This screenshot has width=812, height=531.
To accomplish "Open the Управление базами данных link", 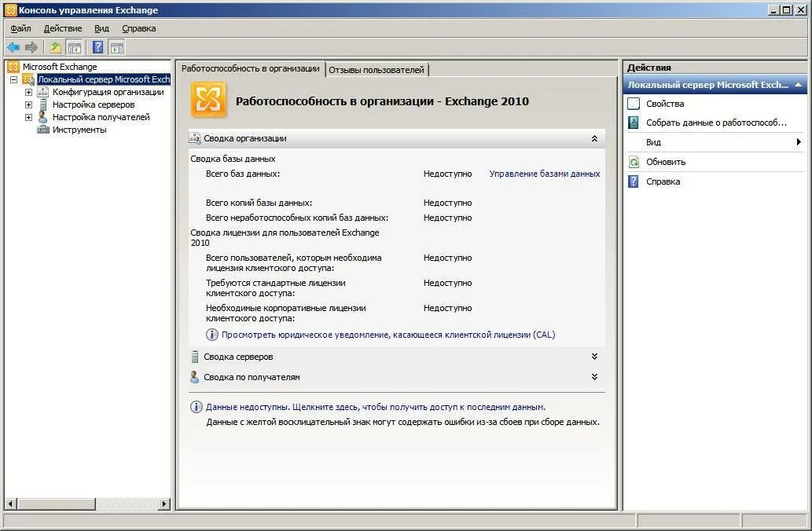I will (545, 174).
